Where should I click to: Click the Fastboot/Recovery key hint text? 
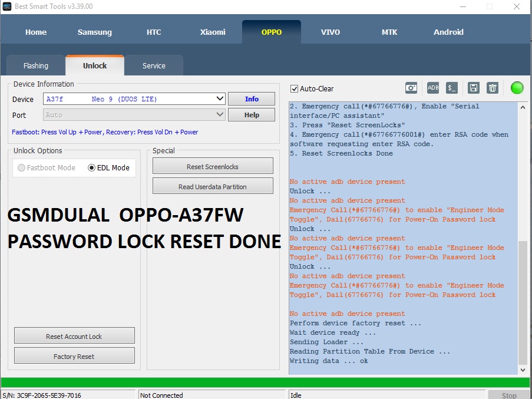coord(105,132)
